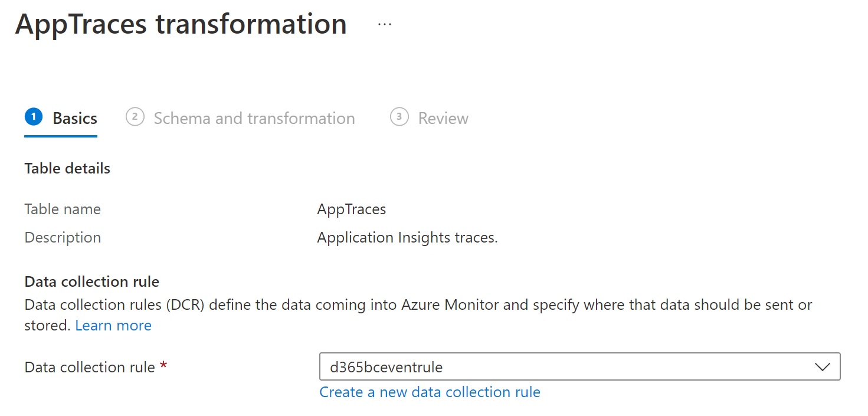This screenshot has height=416, width=868.
Task: Click the step 2 circle icon
Action: coord(135,117)
